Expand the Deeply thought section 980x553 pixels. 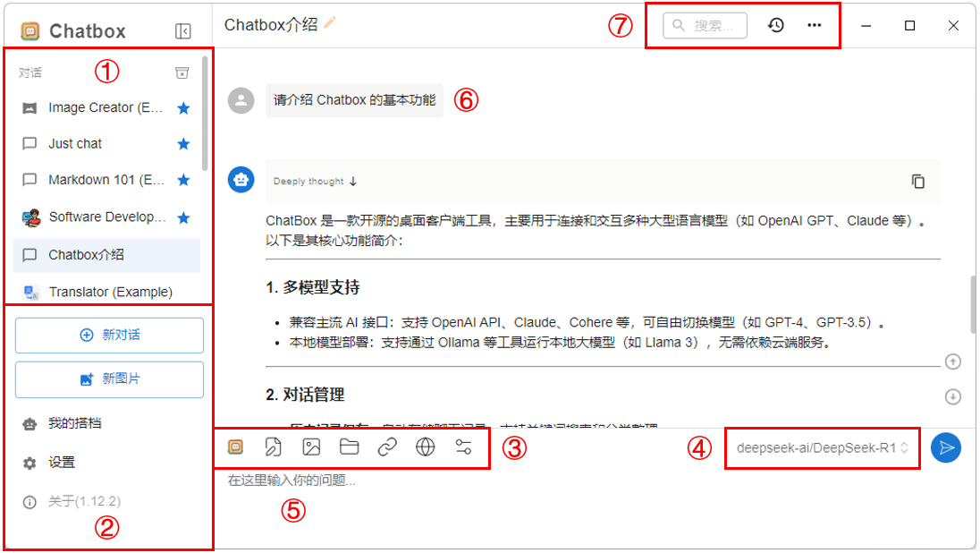click(x=315, y=182)
